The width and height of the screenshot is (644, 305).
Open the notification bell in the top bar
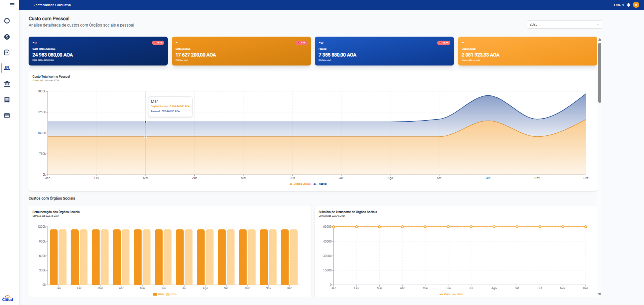point(628,5)
